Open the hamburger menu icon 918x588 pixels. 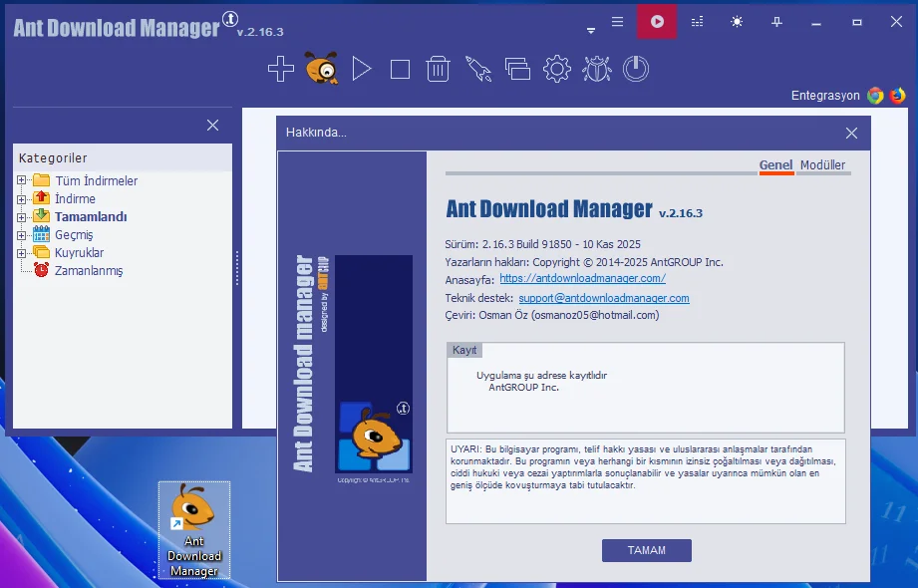(x=617, y=22)
